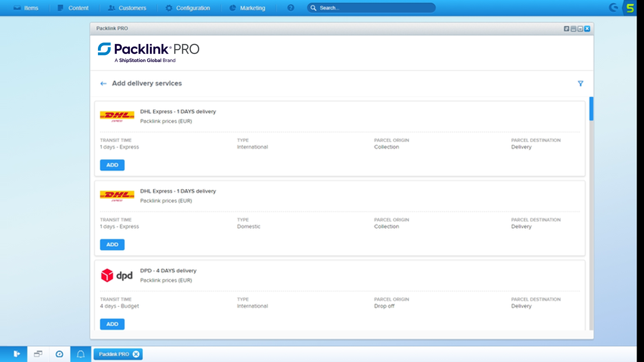Select the Packlink PRO taskbar tab
The width and height of the screenshot is (644, 362).
[x=114, y=354]
